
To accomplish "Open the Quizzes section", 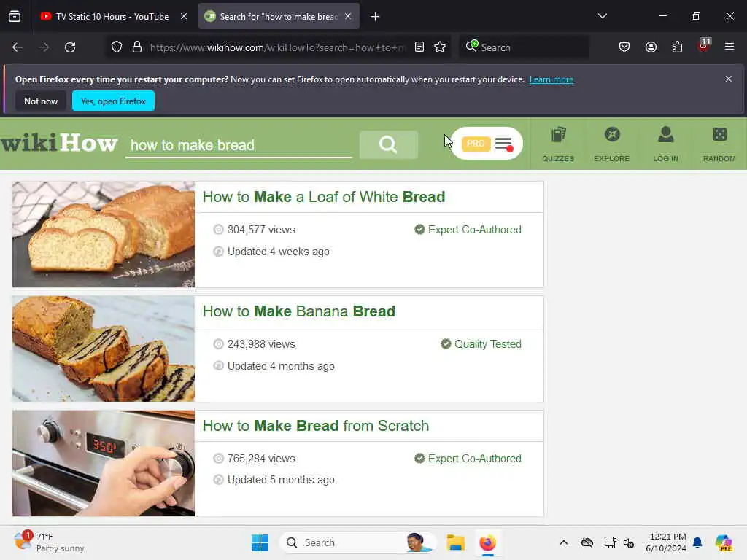I will pyautogui.click(x=558, y=144).
